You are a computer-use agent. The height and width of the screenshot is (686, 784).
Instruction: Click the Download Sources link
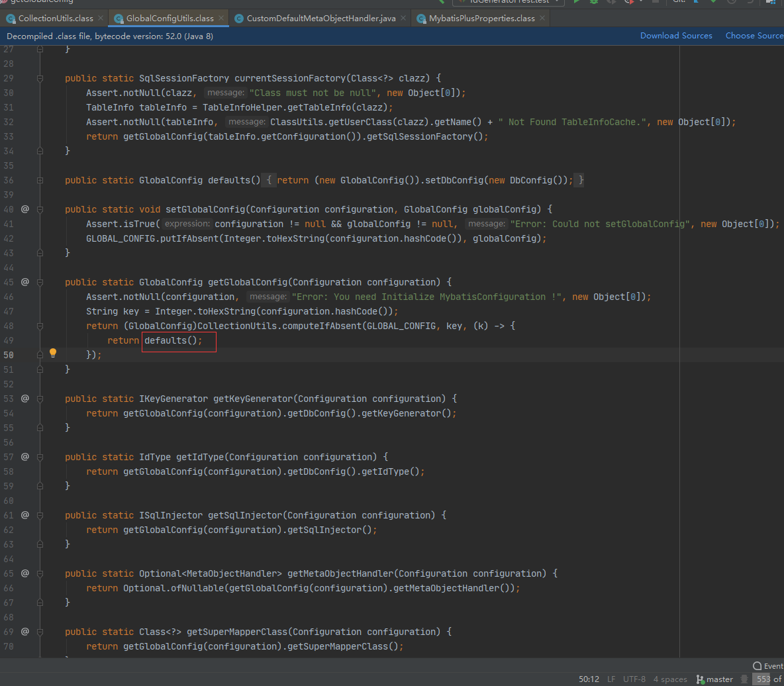(x=675, y=36)
